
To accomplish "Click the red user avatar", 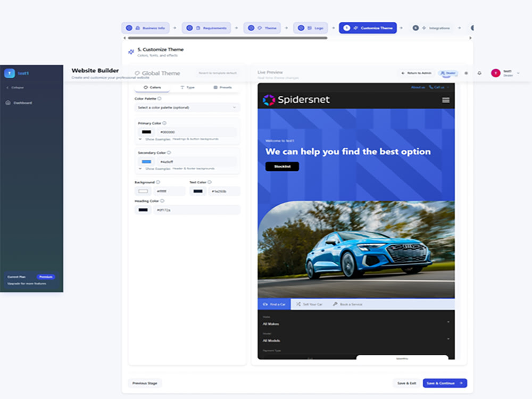I will [496, 73].
